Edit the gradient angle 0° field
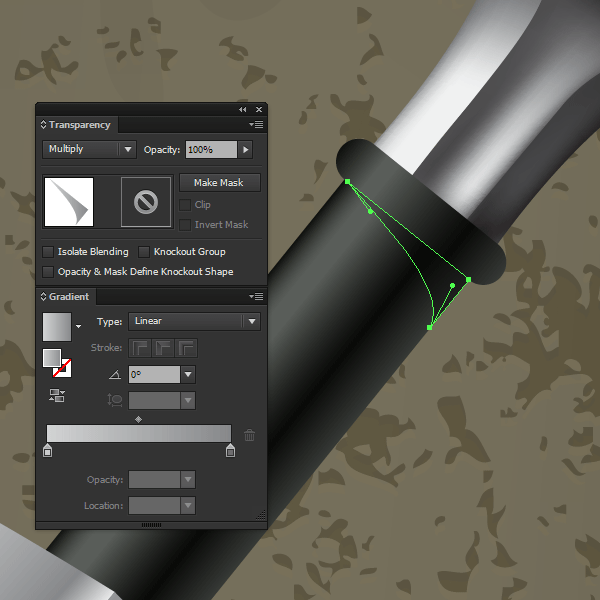 coord(154,374)
